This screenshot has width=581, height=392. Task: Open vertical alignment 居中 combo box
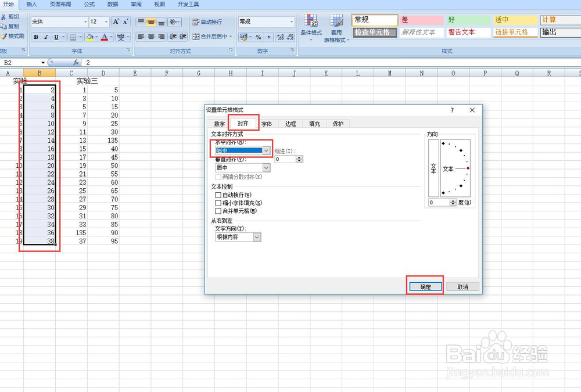coord(243,167)
